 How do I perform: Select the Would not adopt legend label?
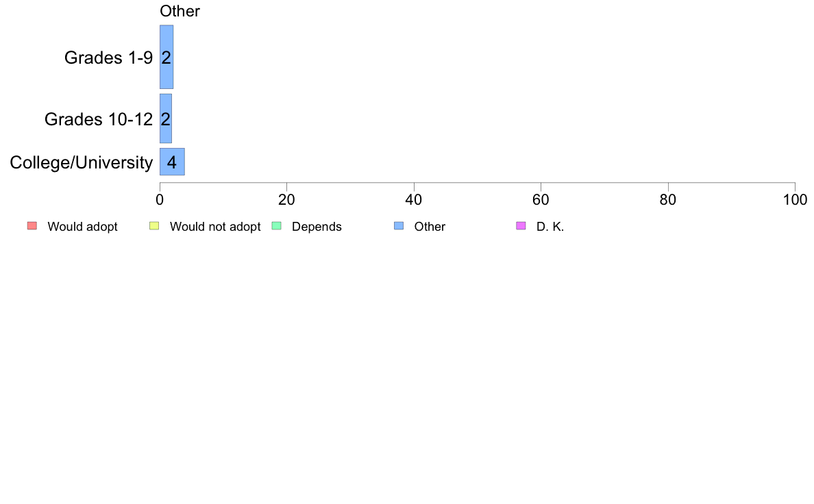point(215,227)
